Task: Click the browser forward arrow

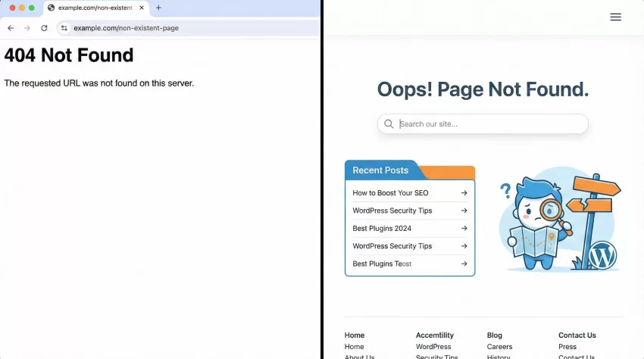Action: coord(27,28)
